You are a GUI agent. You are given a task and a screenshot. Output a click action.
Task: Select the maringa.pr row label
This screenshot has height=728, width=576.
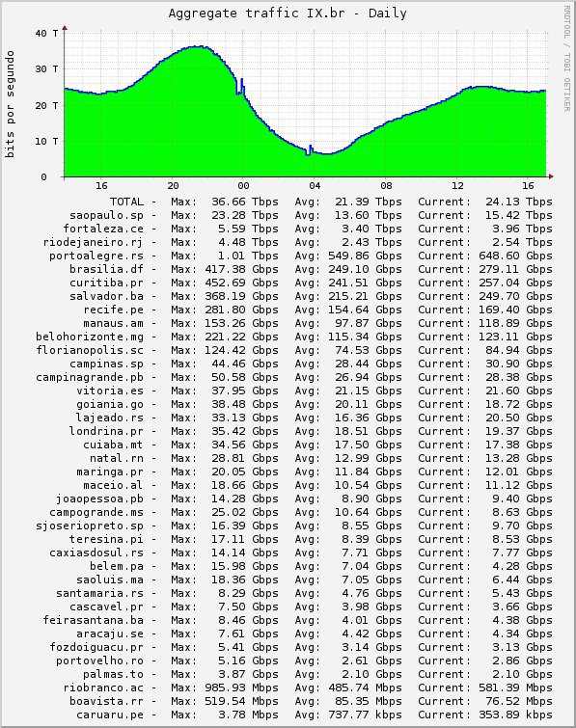coord(110,472)
